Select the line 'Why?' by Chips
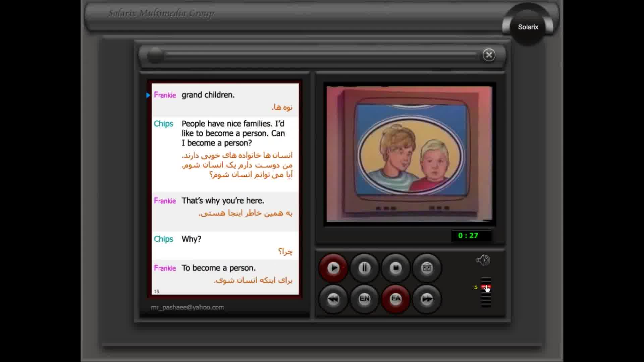The image size is (644, 362). (191, 239)
